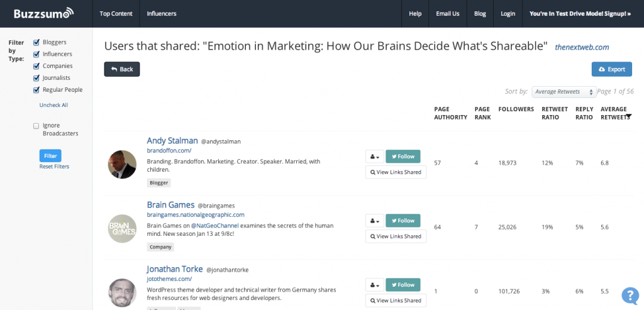Click the Uncheck All link
The width and height of the screenshot is (644, 310).
pos(53,105)
